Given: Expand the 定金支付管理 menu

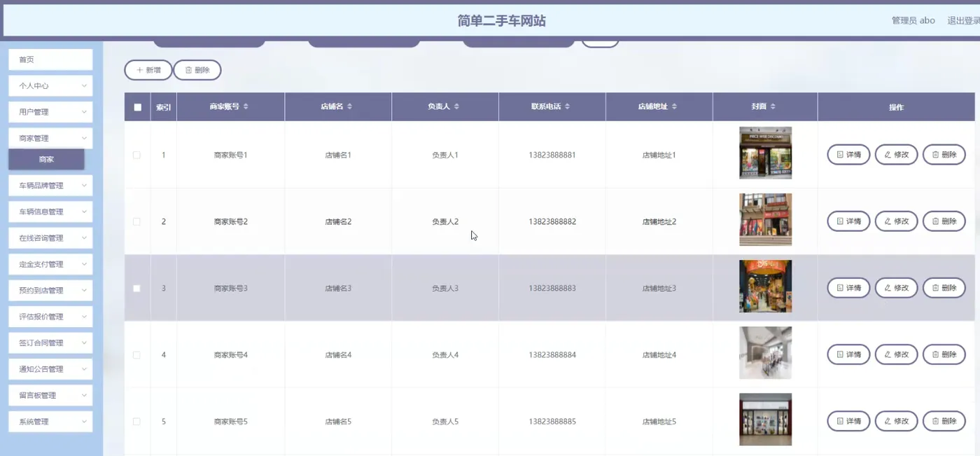Looking at the screenshot, I should coord(50,264).
